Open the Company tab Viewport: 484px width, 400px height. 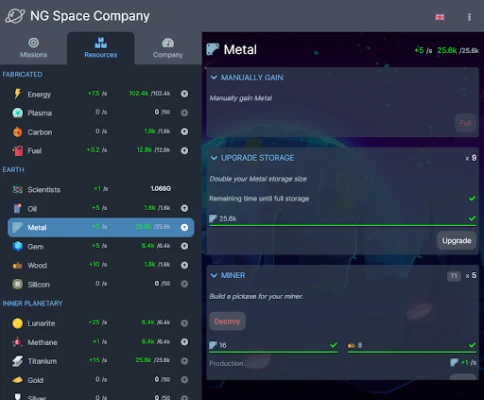168,48
